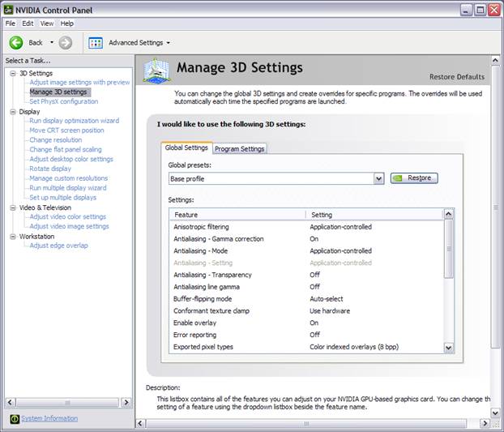
Task: Open the Help menu
Action: click(x=67, y=24)
